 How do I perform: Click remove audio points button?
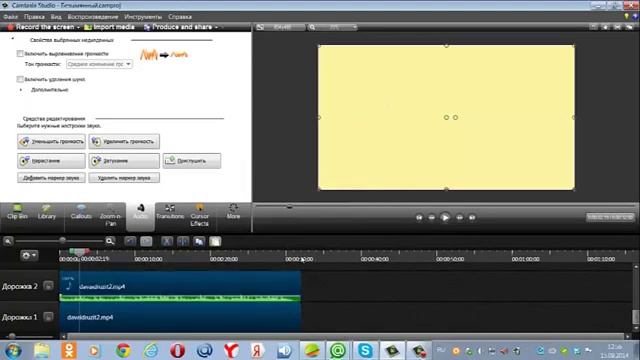pyautogui.click(x=124, y=178)
